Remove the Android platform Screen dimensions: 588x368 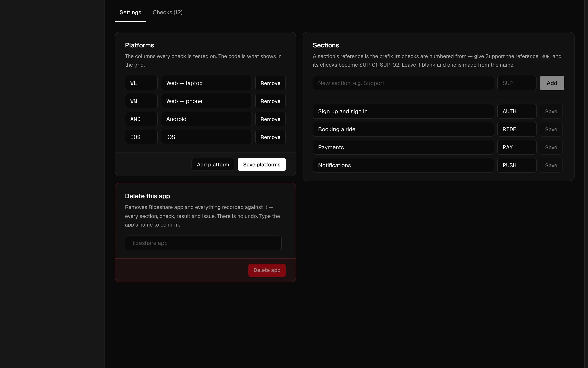(x=270, y=119)
